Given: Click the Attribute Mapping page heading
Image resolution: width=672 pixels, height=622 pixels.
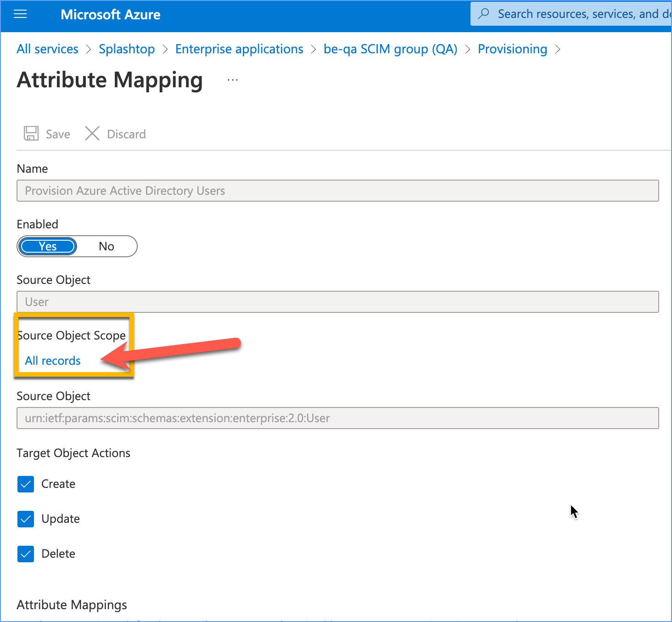Looking at the screenshot, I should 110,80.
